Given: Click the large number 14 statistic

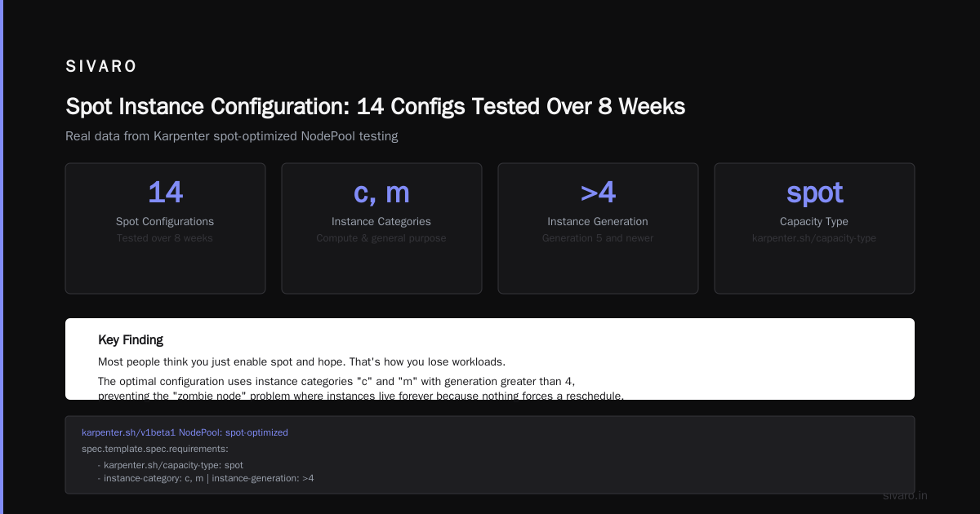Looking at the screenshot, I should click(x=165, y=193).
